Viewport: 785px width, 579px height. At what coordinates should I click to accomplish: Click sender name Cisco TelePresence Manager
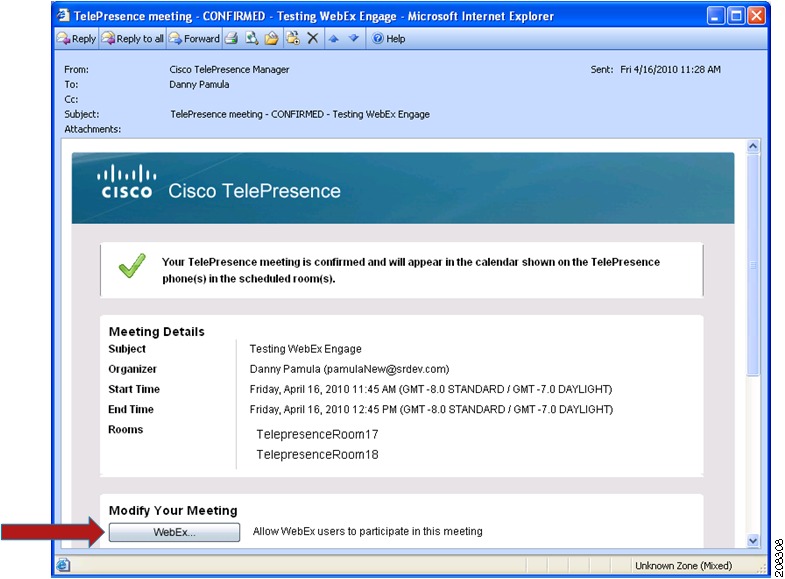229,70
